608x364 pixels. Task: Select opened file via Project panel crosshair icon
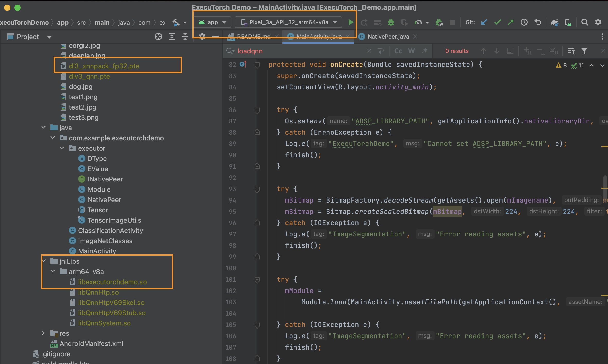tap(158, 37)
